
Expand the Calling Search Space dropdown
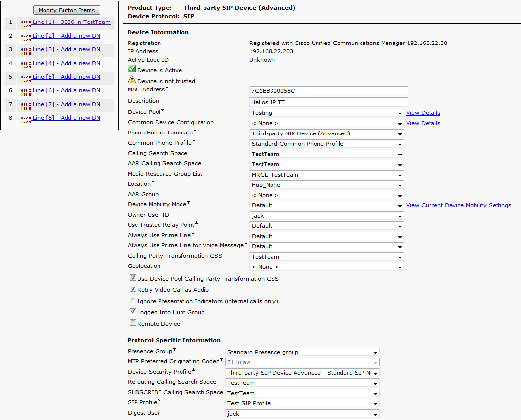click(x=326, y=154)
